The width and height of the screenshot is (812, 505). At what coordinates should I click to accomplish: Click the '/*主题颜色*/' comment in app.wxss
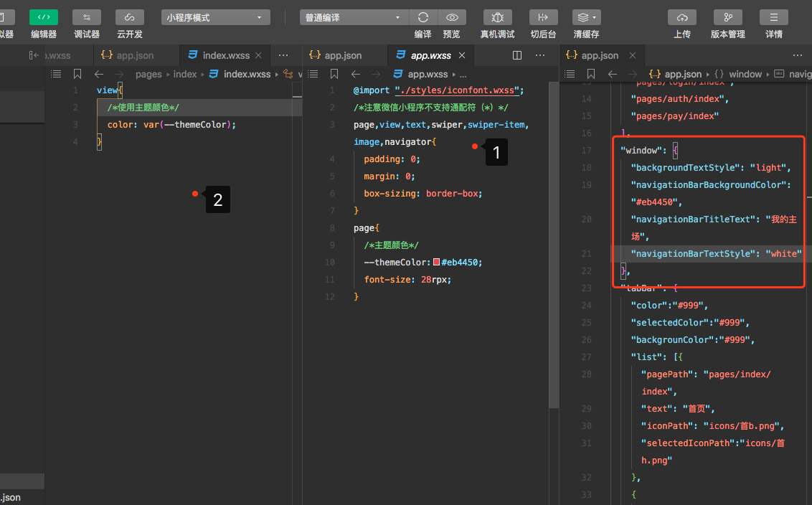point(391,245)
